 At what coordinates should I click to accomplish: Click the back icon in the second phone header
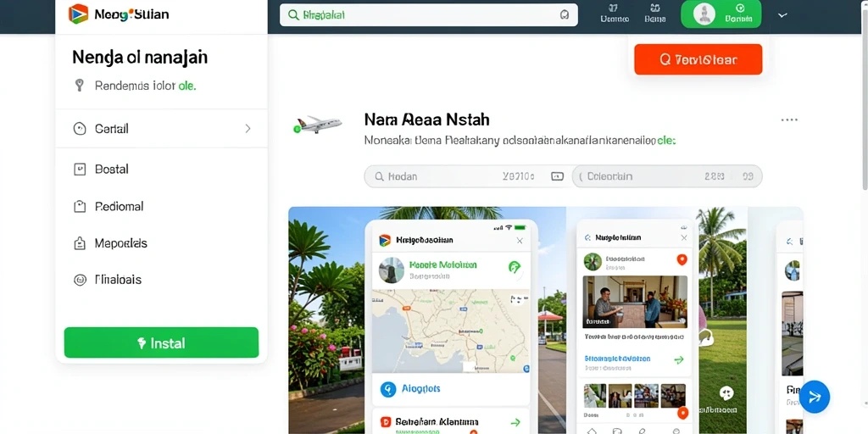[587, 238]
